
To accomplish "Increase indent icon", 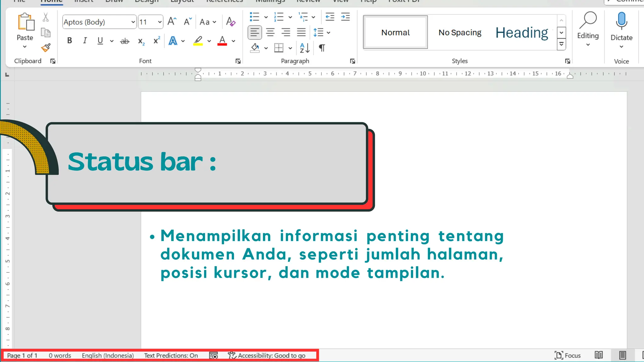I will (x=345, y=17).
